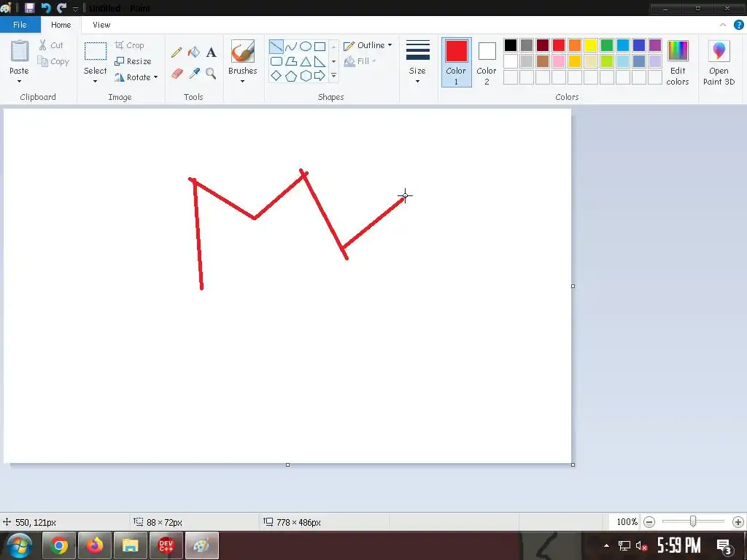This screenshot has width=747, height=560.
Task: Open the Size dropdown
Action: click(x=417, y=63)
